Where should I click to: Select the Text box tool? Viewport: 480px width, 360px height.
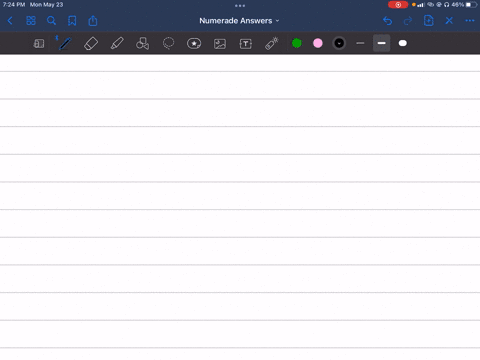tap(246, 44)
